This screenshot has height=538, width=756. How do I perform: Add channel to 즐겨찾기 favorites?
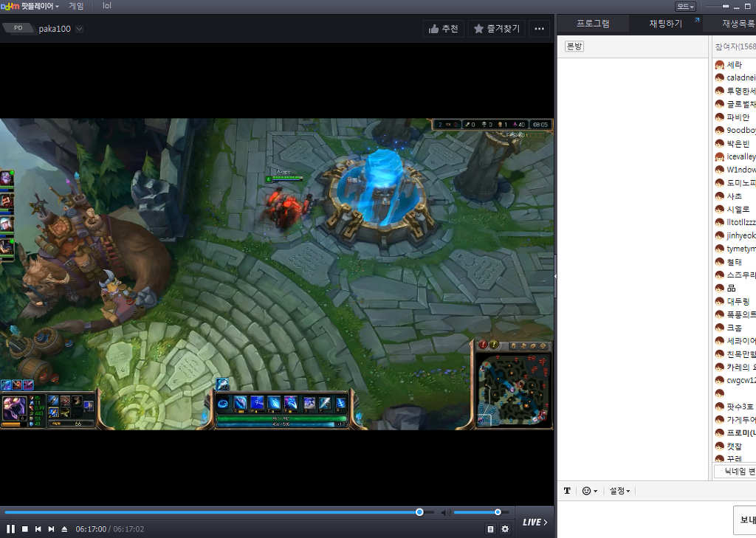click(x=497, y=29)
